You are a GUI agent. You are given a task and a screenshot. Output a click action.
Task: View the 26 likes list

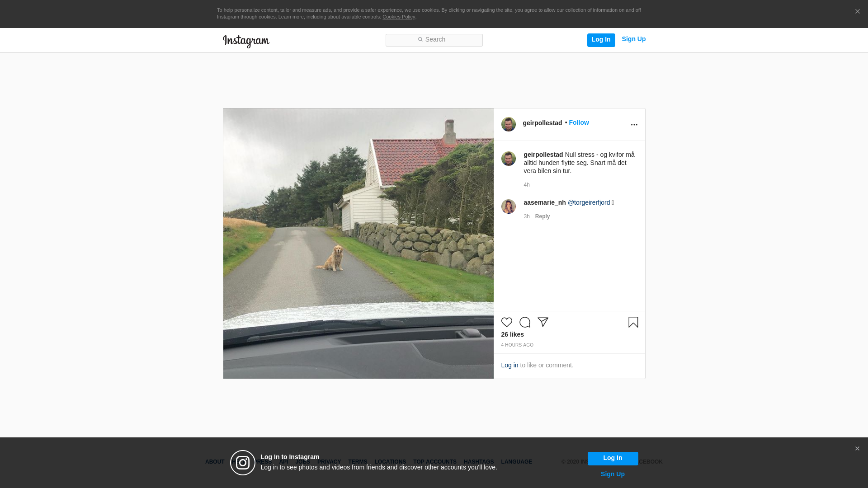tap(513, 334)
